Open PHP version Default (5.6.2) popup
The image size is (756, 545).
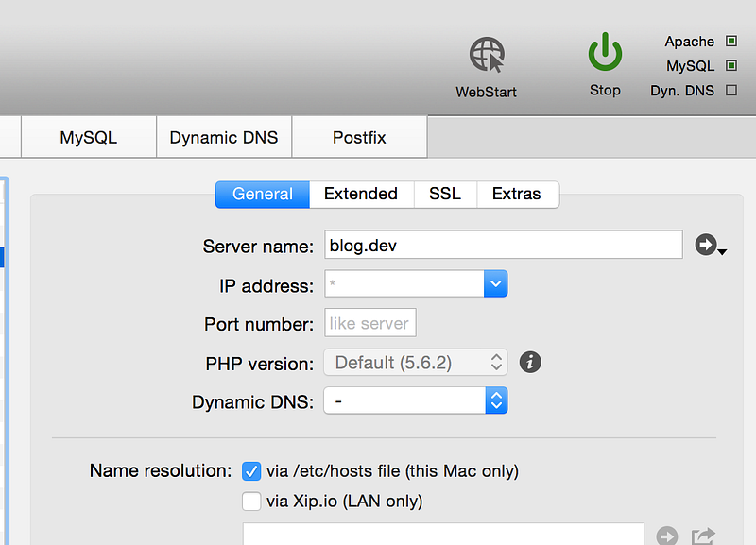point(416,363)
